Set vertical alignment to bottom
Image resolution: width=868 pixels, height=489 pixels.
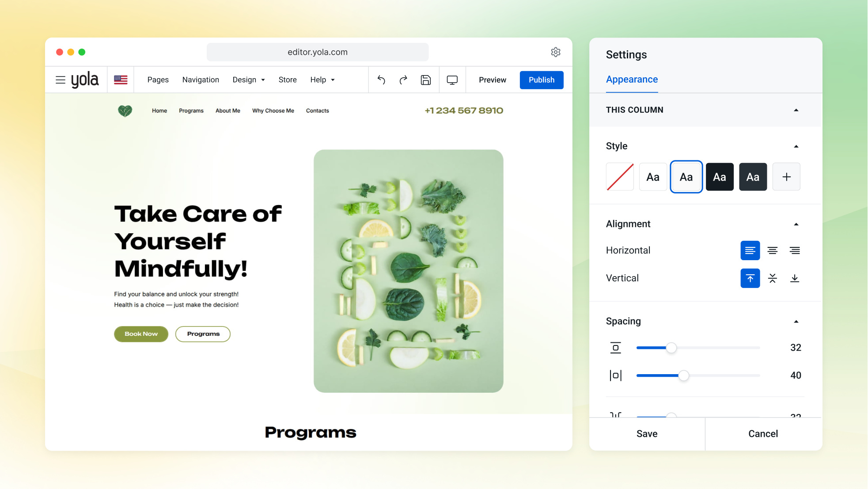coord(795,278)
